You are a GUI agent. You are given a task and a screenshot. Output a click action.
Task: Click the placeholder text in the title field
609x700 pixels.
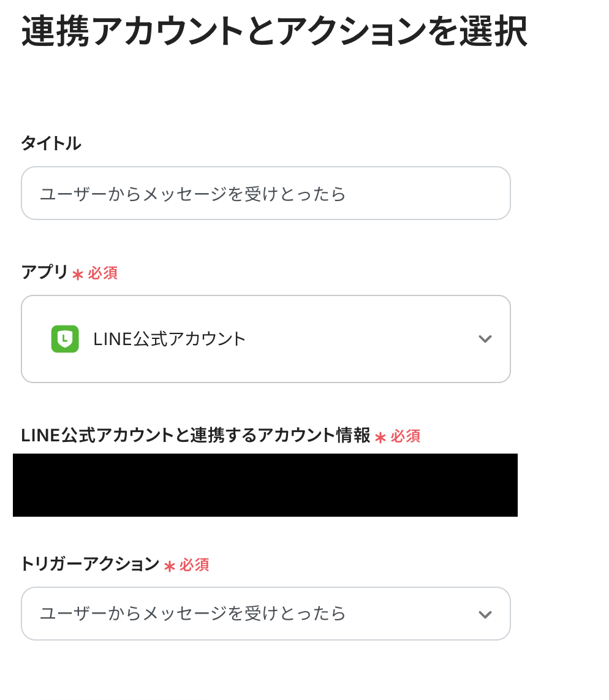click(193, 194)
